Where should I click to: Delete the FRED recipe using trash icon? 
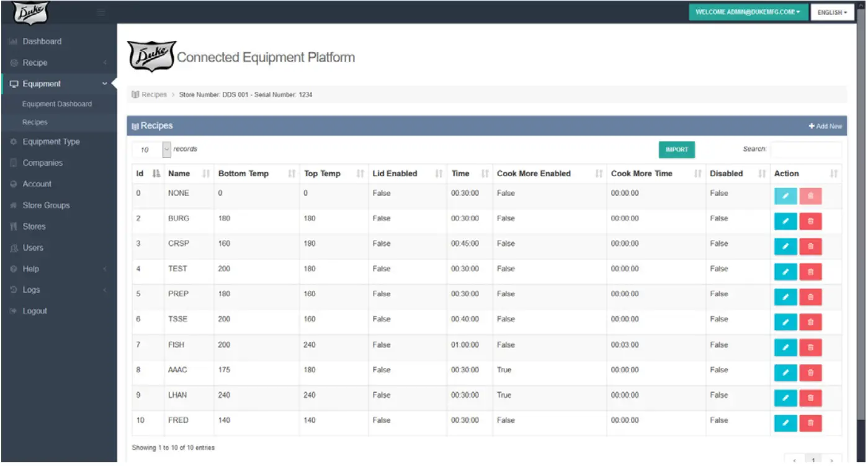pyautogui.click(x=810, y=423)
